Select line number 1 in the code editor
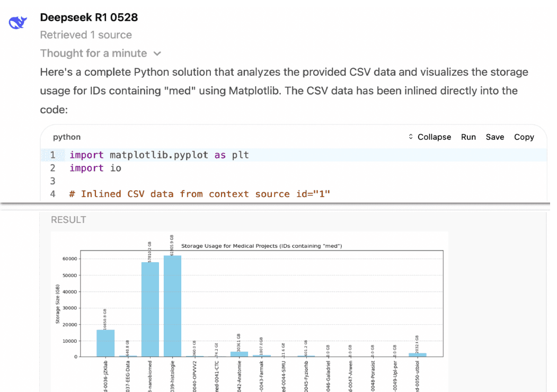The width and height of the screenshot is (557, 392). 52,155
